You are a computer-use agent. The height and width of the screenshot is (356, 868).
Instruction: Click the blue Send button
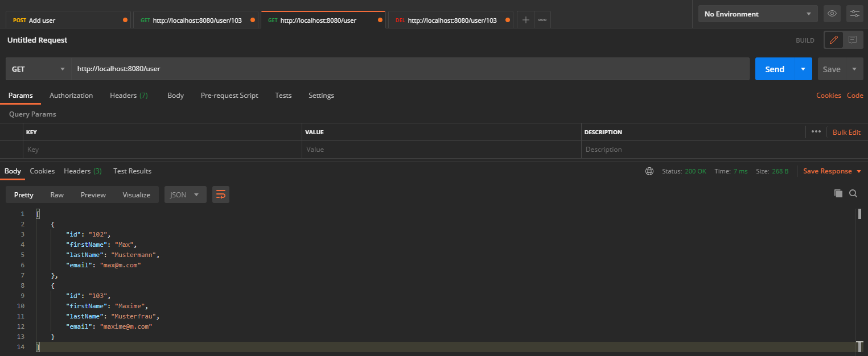point(775,69)
